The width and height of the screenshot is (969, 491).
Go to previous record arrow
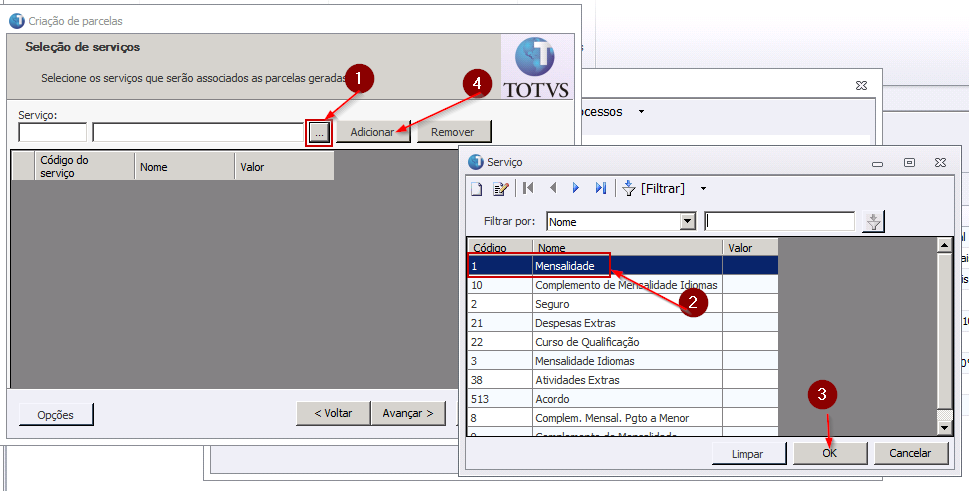click(x=552, y=188)
